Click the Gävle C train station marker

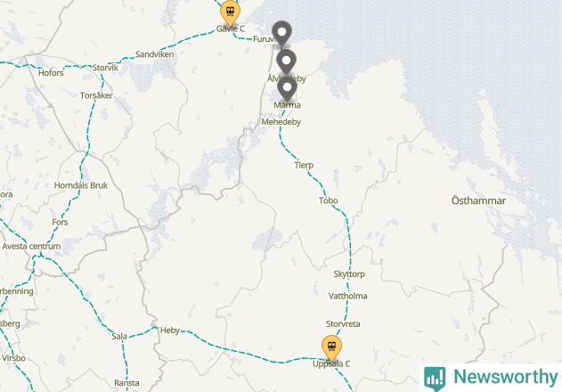pyautogui.click(x=230, y=12)
